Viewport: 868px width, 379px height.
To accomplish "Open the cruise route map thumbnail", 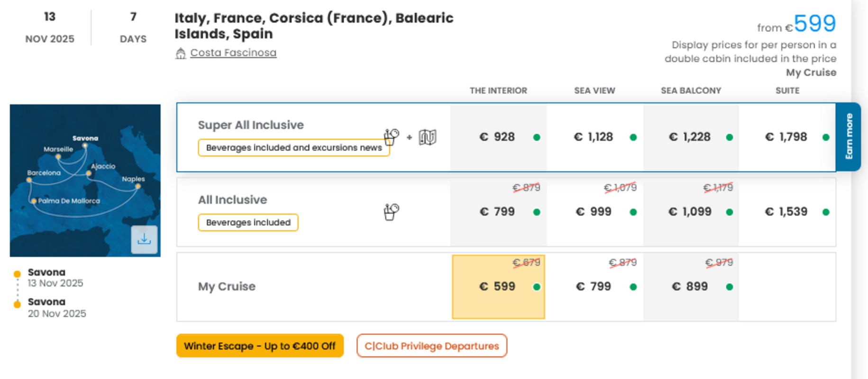I will coord(85,180).
